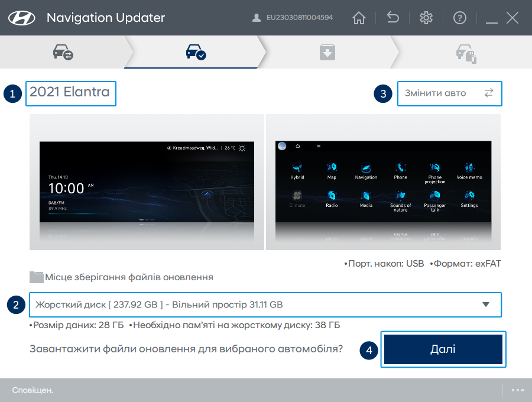The image size is (532, 402).
Task: Switch to the download step tab
Action: pos(327,52)
